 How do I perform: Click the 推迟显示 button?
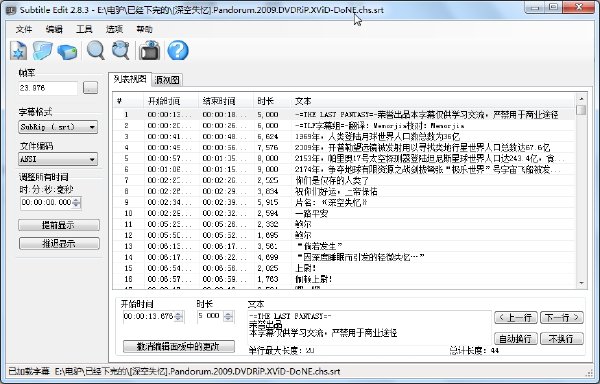click(x=59, y=243)
